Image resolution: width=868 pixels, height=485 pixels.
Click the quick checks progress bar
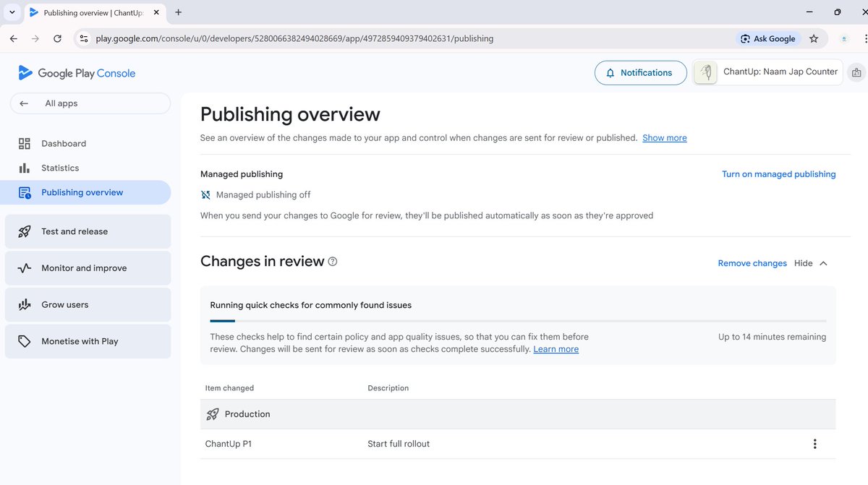click(x=518, y=320)
